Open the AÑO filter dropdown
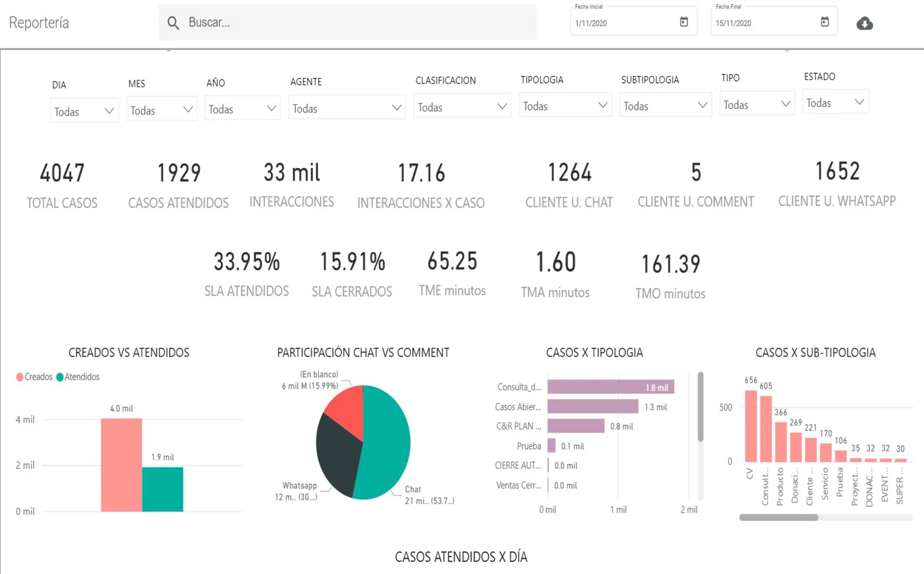This screenshot has height=574, width=924. click(x=242, y=108)
